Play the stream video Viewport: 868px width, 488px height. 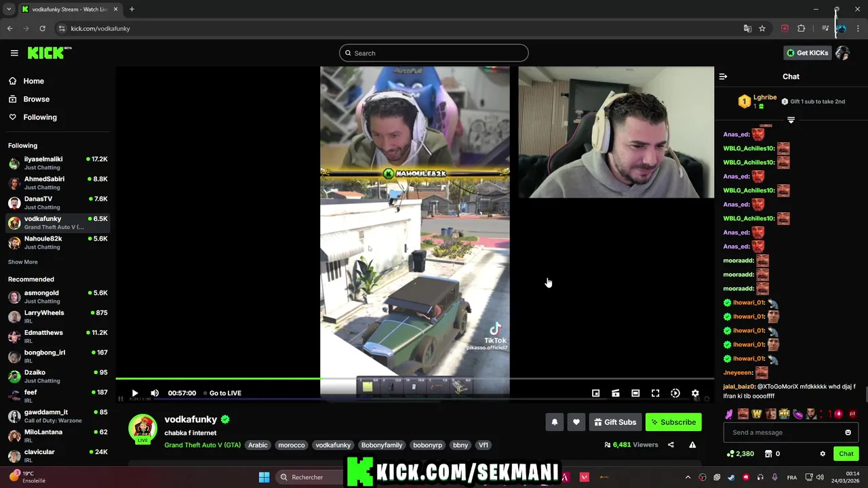pyautogui.click(x=135, y=393)
